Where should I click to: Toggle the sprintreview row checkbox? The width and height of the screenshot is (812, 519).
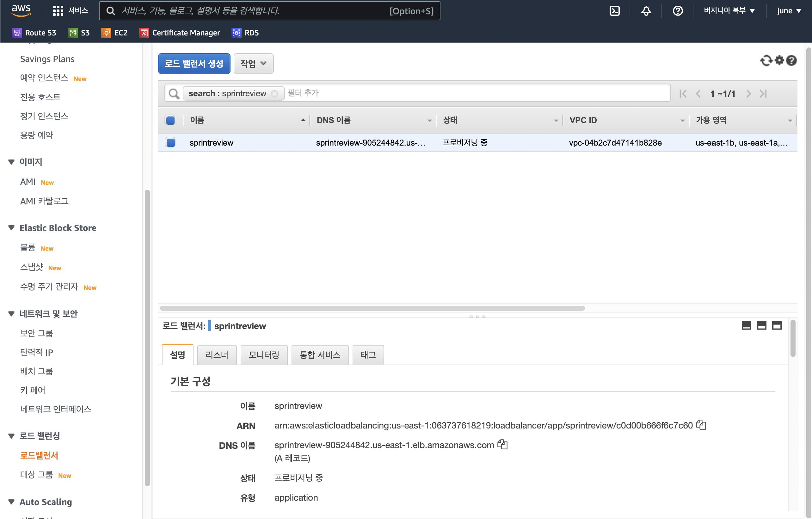point(170,142)
